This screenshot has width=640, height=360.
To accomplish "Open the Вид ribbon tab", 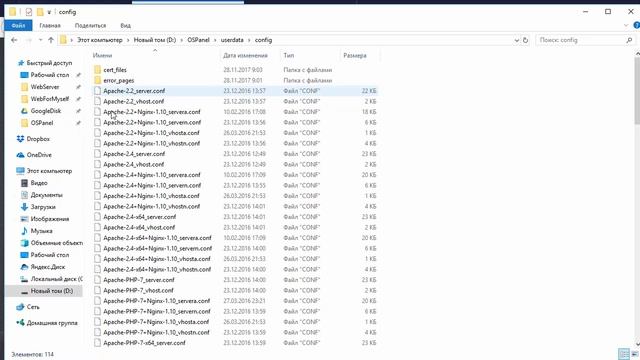I will coord(125,25).
